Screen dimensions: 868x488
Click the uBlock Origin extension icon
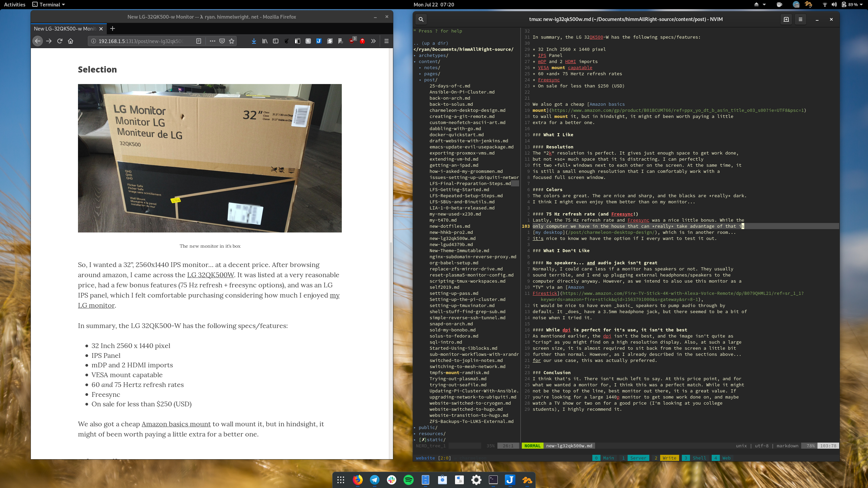pos(352,41)
